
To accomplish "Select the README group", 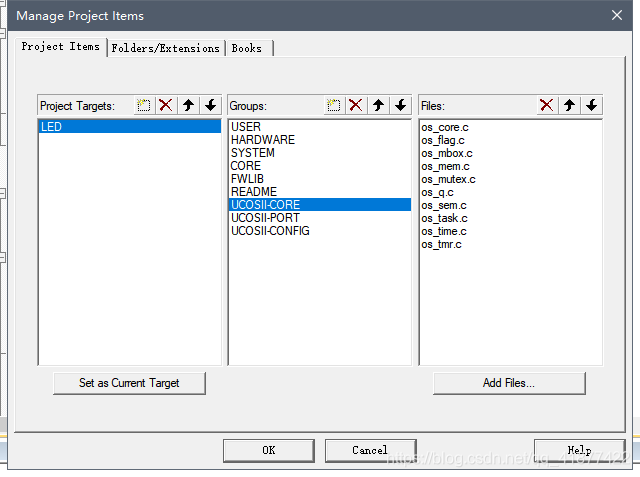I will click(320, 192).
